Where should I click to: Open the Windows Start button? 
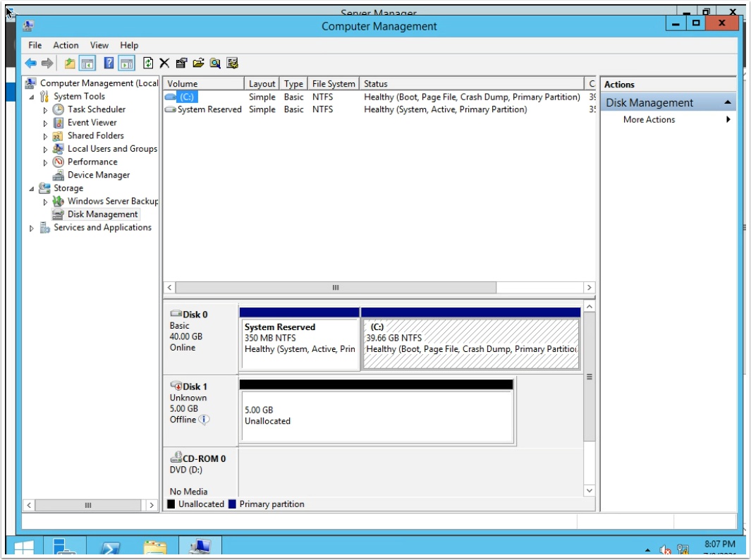click(x=24, y=547)
